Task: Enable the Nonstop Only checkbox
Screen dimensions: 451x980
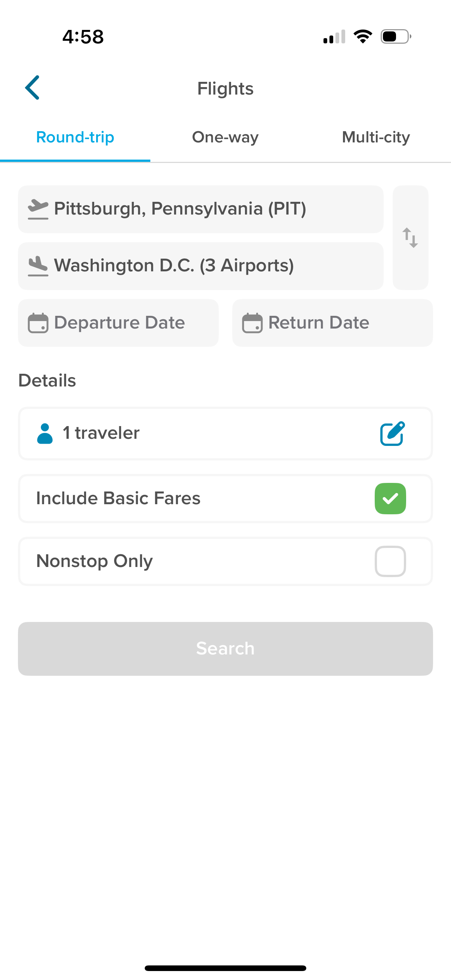Action: [x=390, y=561]
